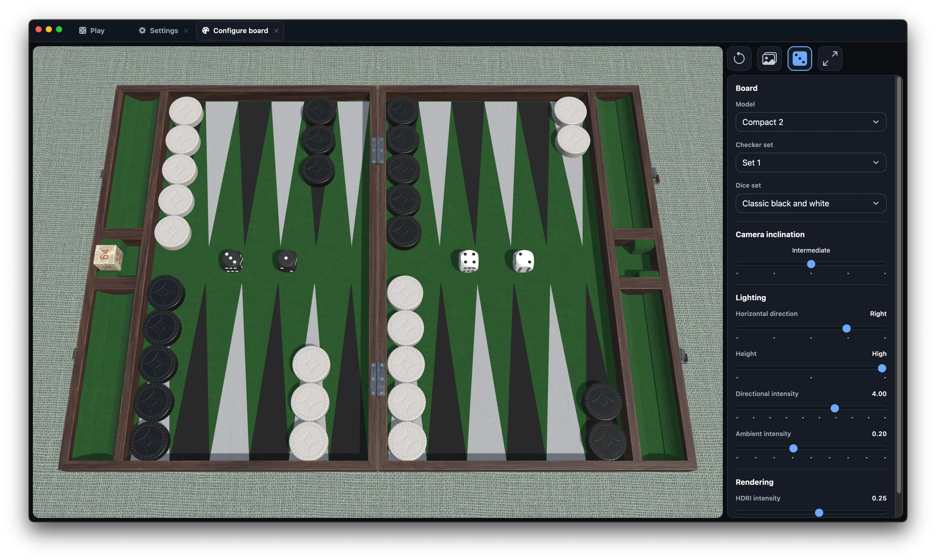Click the settings panel vertical scrollbar
The width and height of the screenshot is (936, 560).
pos(898,285)
